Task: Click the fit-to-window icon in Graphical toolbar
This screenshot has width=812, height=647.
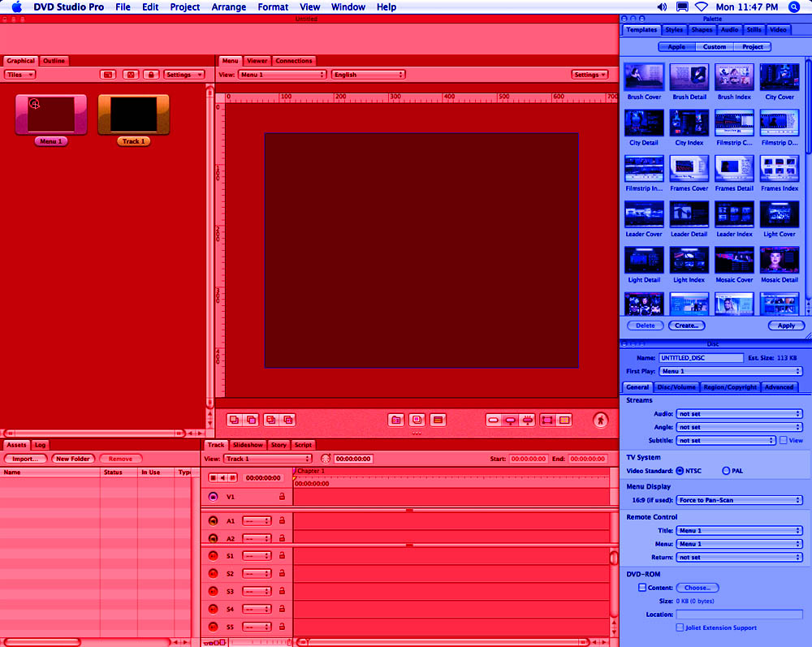Action: point(108,75)
